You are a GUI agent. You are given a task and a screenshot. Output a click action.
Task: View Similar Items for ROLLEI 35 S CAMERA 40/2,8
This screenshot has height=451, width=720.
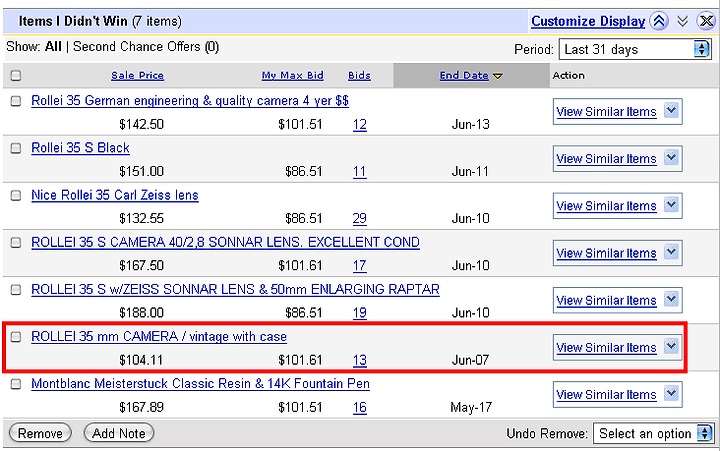[x=606, y=253]
